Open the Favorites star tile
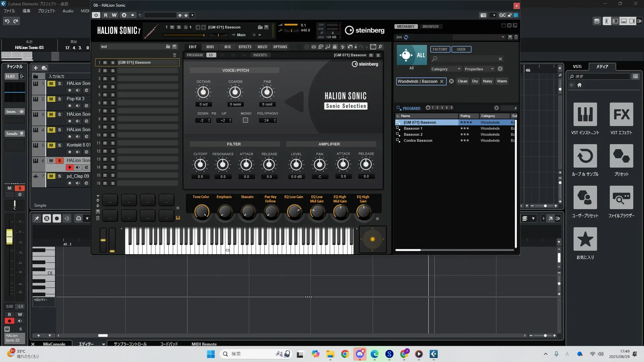This screenshot has height=362, width=644. pos(585,239)
